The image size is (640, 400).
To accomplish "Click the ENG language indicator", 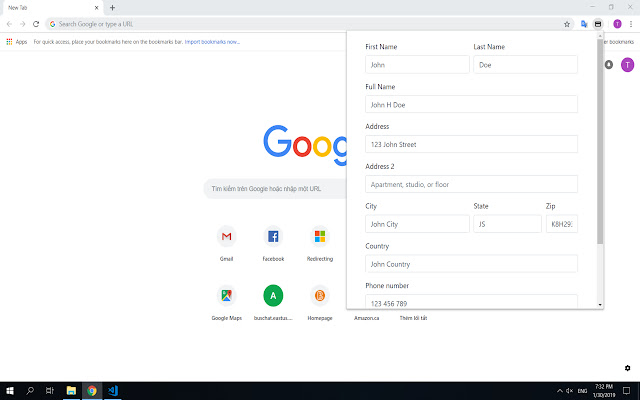I will [x=582, y=391].
